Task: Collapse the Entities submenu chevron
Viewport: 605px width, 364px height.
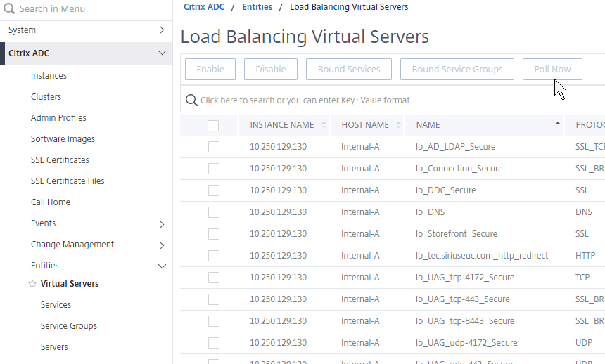Action: 162,266
